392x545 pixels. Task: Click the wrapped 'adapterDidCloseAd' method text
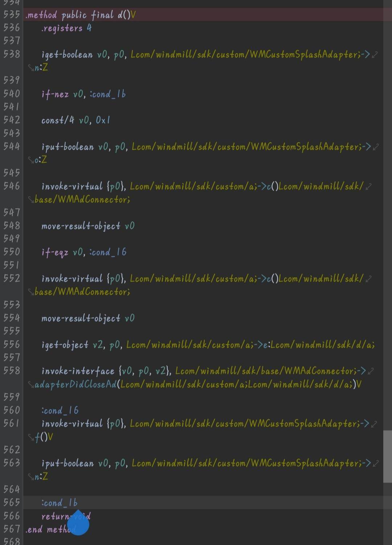[75, 384]
